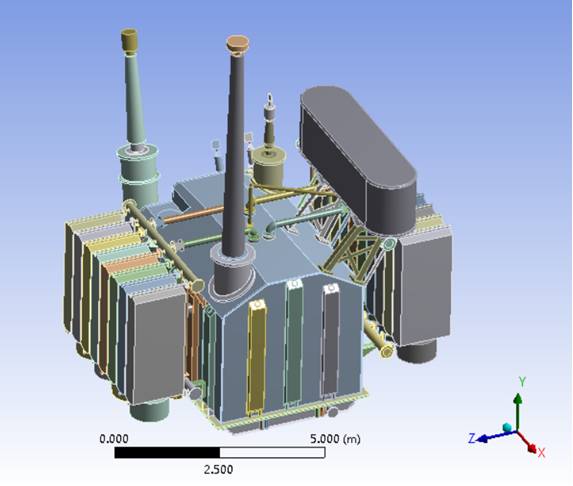Select the dark gray vertical stiffener on tank
The height and width of the screenshot is (486, 573).
[x=331, y=340]
